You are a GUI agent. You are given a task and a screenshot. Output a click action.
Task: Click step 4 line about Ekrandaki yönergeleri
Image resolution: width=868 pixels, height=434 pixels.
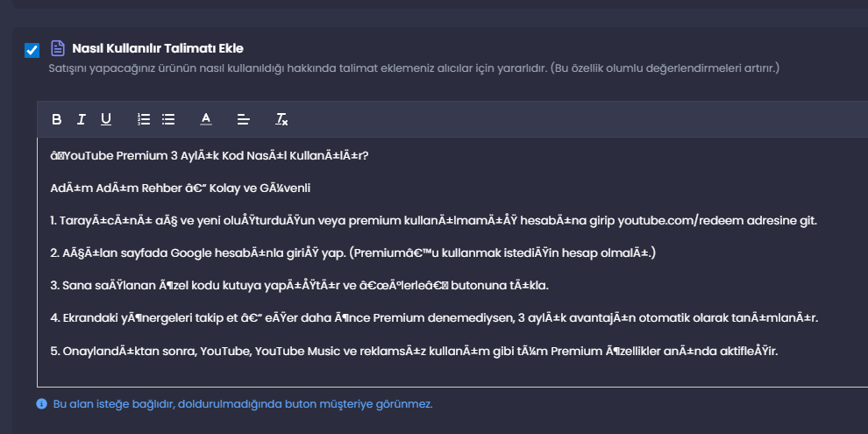(434, 318)
